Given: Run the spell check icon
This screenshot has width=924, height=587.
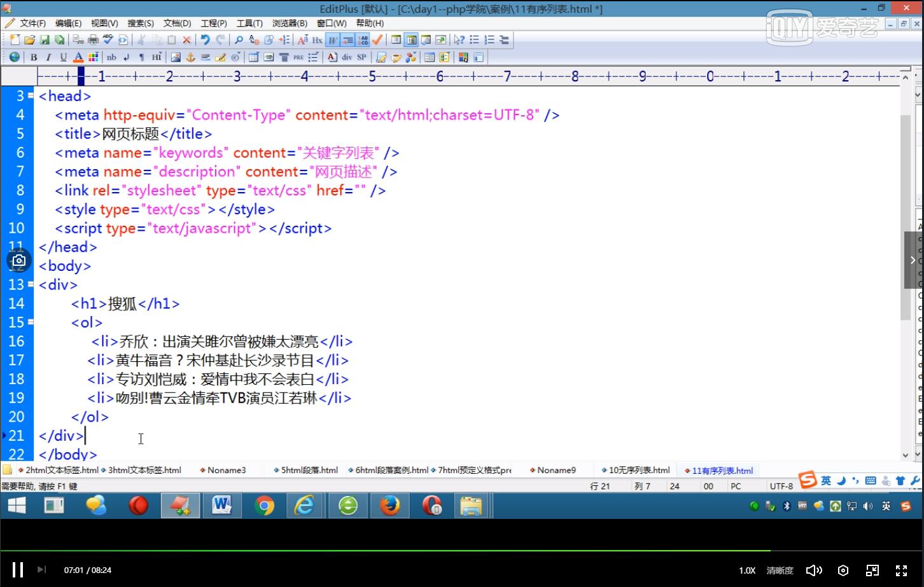Looking at the screenshot, I should (x=108, y=39).
